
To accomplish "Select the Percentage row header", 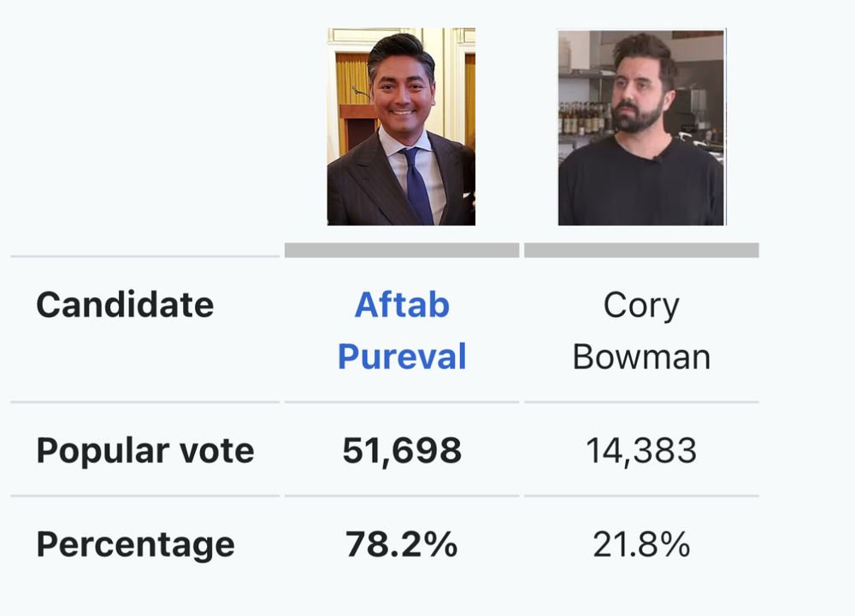I will click(135, 544).
